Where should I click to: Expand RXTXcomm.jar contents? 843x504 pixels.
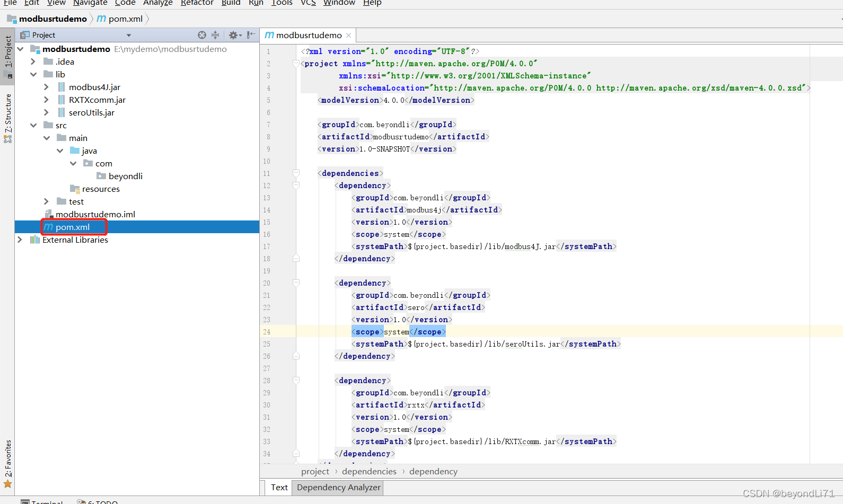(x=46, y=100)
